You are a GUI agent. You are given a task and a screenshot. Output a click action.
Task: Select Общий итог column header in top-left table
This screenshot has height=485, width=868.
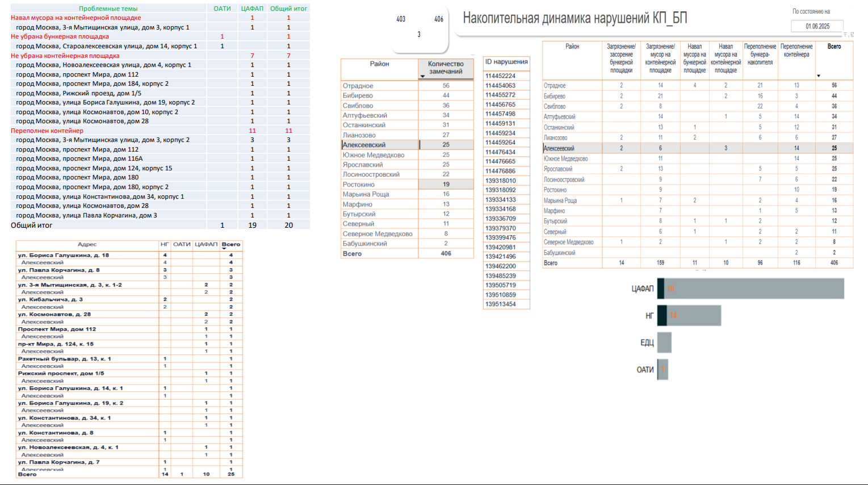pos(288,9)
